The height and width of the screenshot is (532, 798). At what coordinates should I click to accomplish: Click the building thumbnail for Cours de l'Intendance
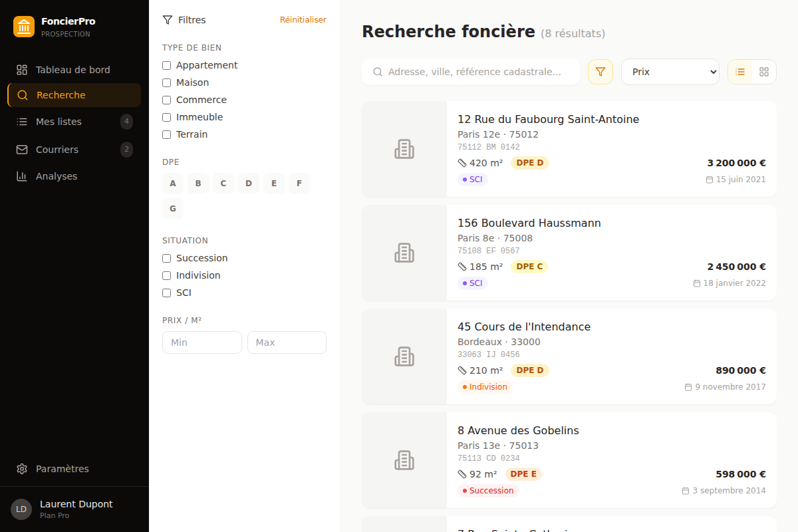[404, 356]
